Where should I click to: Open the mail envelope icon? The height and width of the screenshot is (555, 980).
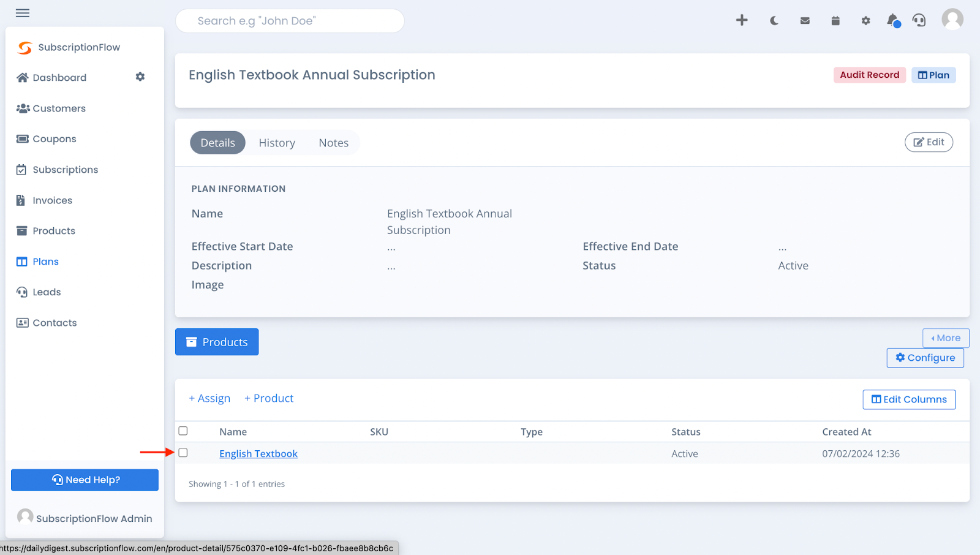[x=805, y=21]
